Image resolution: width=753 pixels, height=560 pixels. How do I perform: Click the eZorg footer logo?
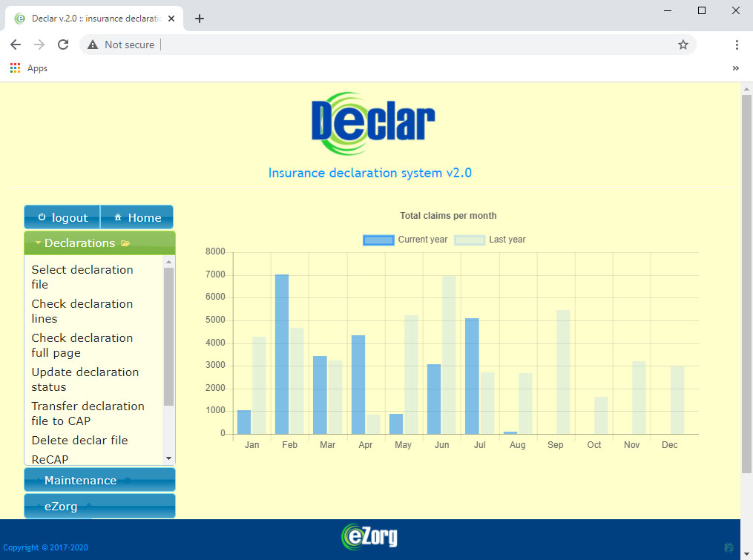pyautogui.click(x=369, y=537)
